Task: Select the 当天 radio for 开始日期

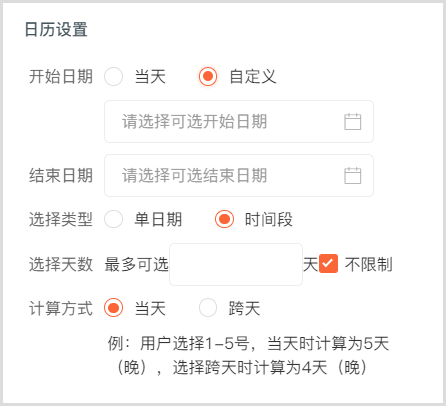Action: pos(113,76)
